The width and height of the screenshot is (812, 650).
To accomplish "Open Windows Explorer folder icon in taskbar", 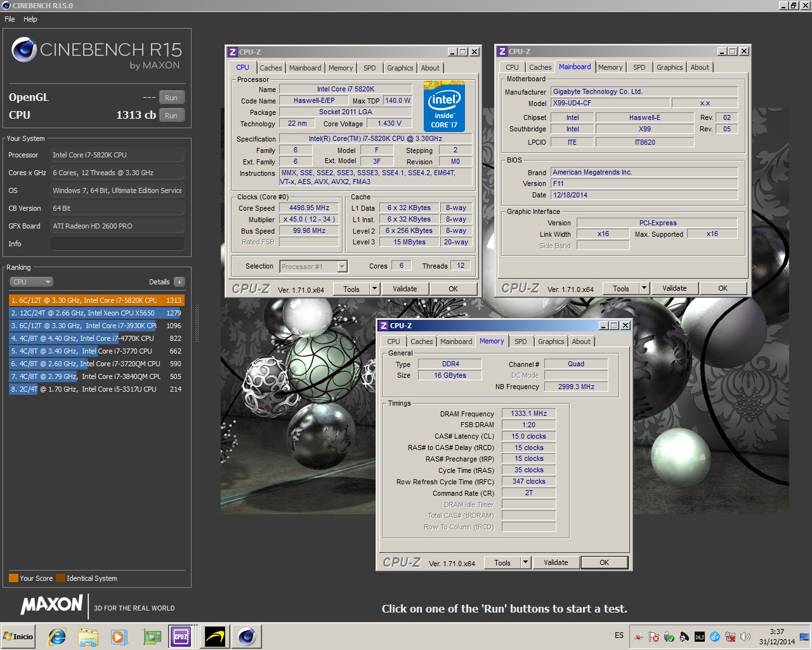I will click(x=88, y=637).
